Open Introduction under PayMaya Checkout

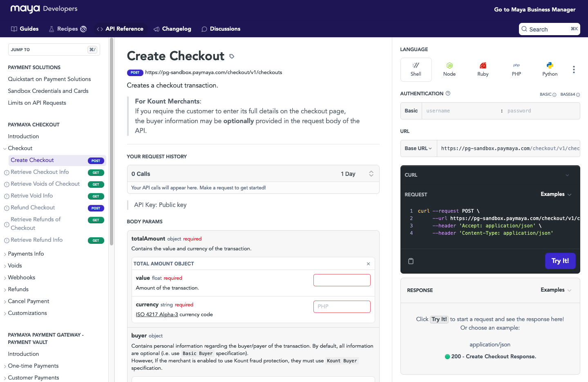pyautogui.click(x=24, y=137)
